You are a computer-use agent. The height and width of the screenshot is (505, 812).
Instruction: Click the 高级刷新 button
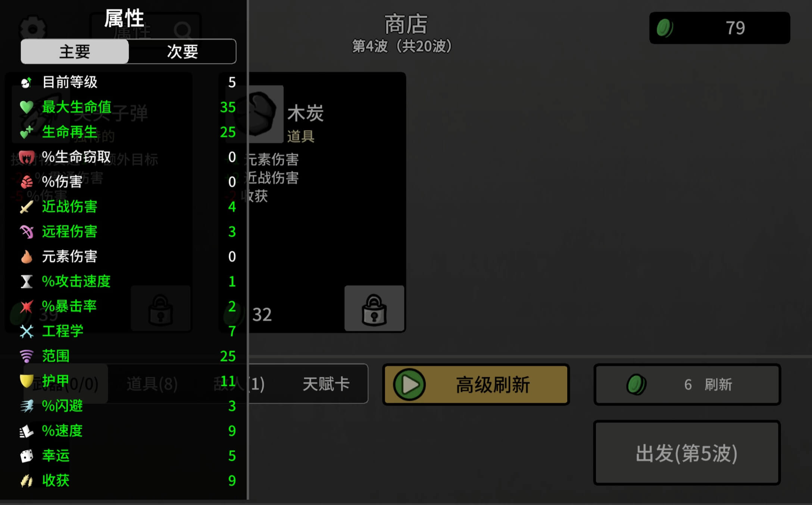(x=476, y=385)
